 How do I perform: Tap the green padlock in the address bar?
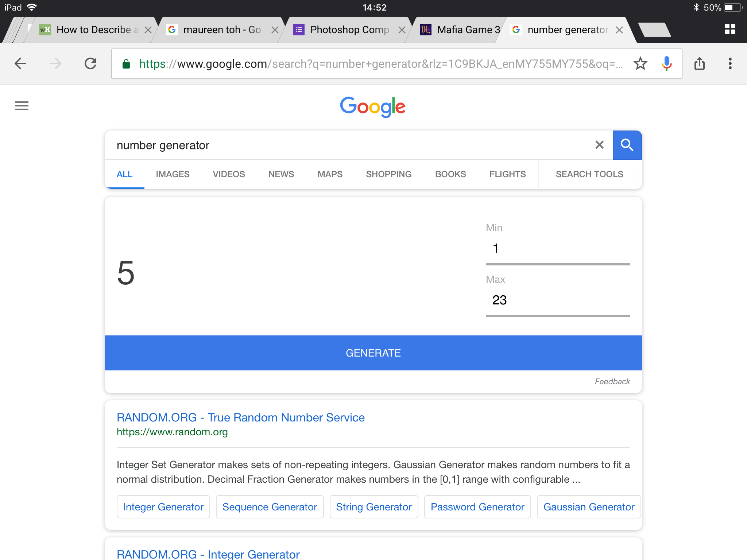126,64
